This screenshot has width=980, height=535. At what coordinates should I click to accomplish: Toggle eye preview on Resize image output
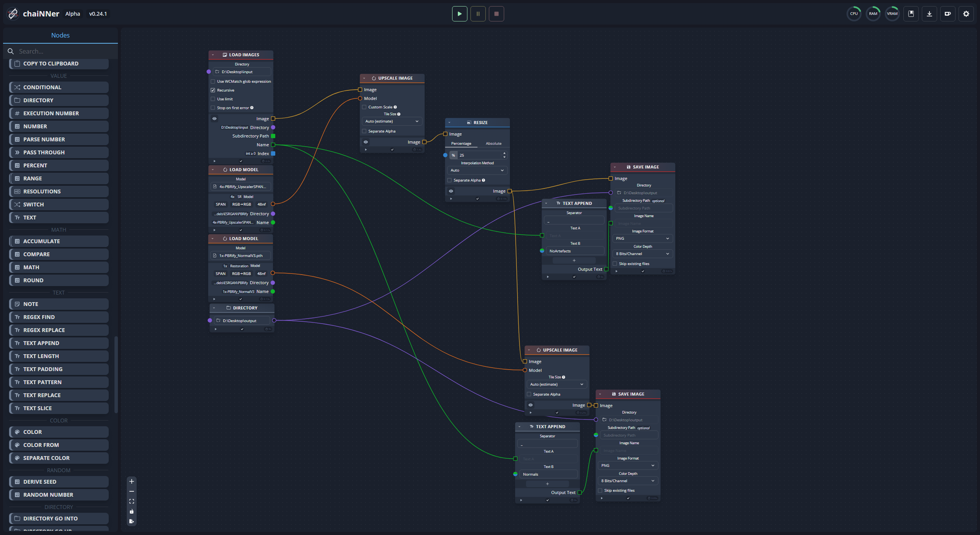451,191
